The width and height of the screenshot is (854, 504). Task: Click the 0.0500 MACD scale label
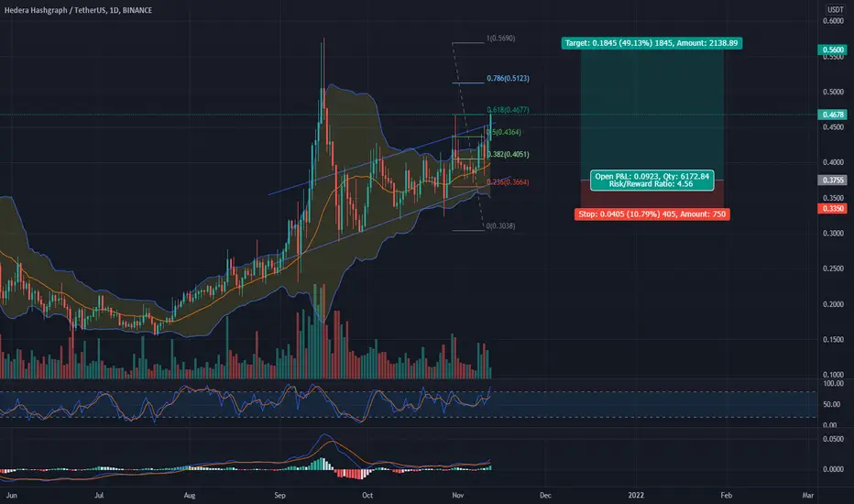pyautogui.click(x=833, y=439)
